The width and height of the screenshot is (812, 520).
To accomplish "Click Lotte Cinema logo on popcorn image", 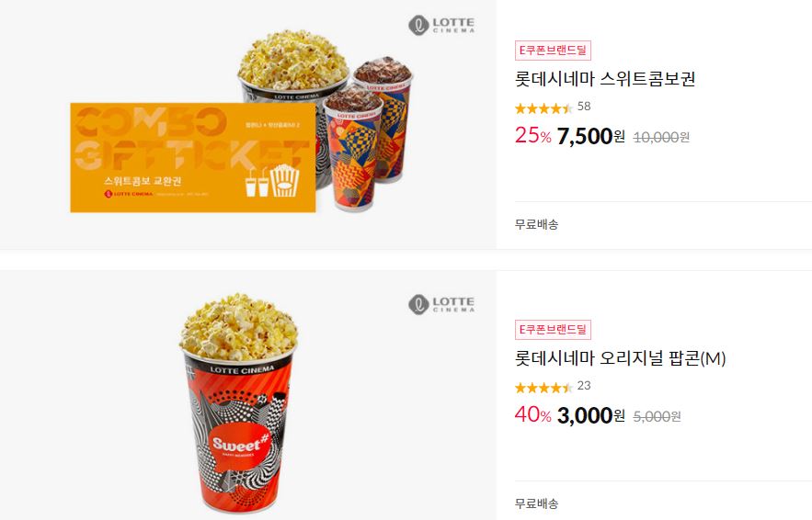I will tap(441, 304).
